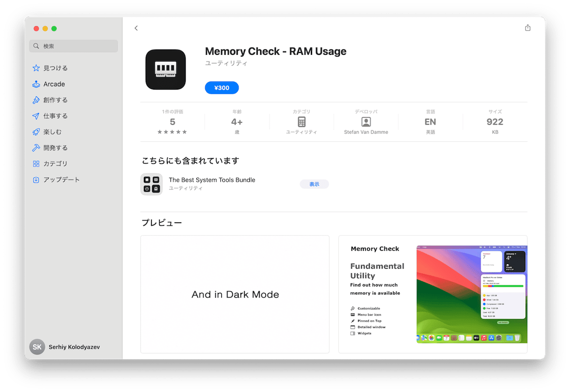
Task: Click the calculator category icon
Action: point(301,122)
